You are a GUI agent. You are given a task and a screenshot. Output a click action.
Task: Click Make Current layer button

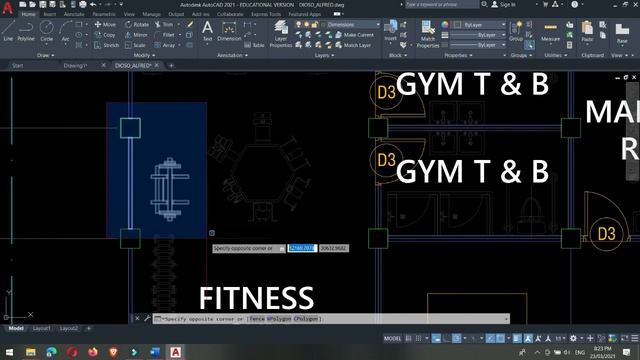click(x=354, y=35)
